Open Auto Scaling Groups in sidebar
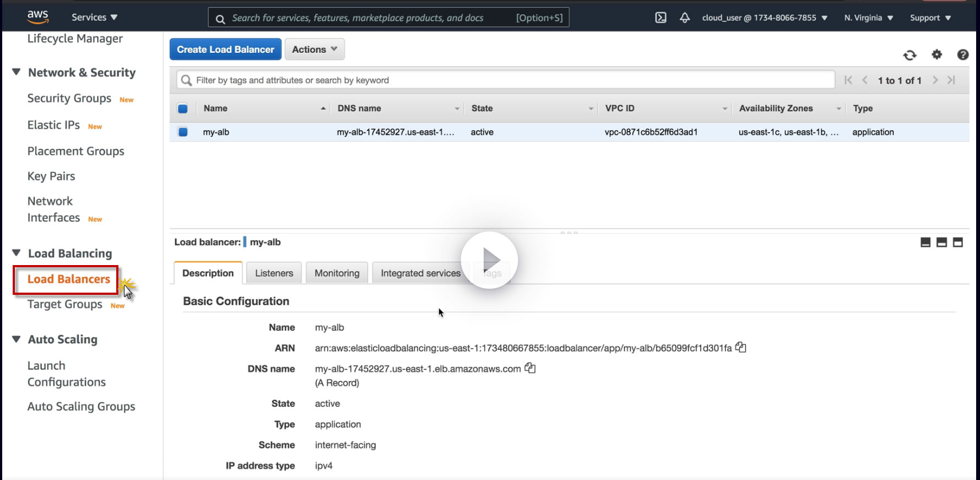The height and width of the screenshot is (480, 980). (x=82, y=407)
